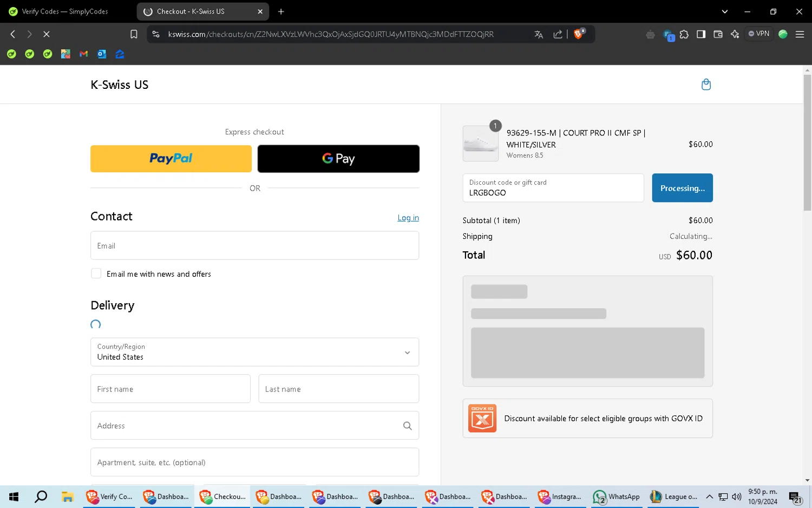Stop loading the page

click(x=47, y=34)
